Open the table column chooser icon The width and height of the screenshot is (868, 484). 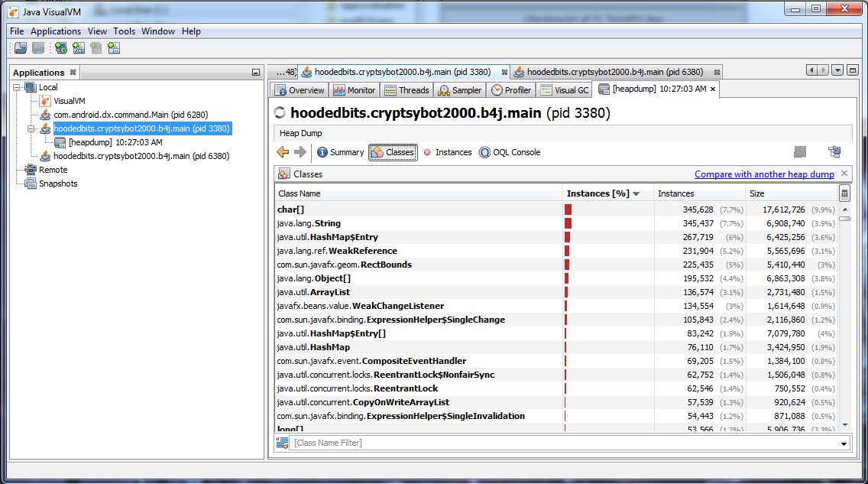(x=844, y=193)
